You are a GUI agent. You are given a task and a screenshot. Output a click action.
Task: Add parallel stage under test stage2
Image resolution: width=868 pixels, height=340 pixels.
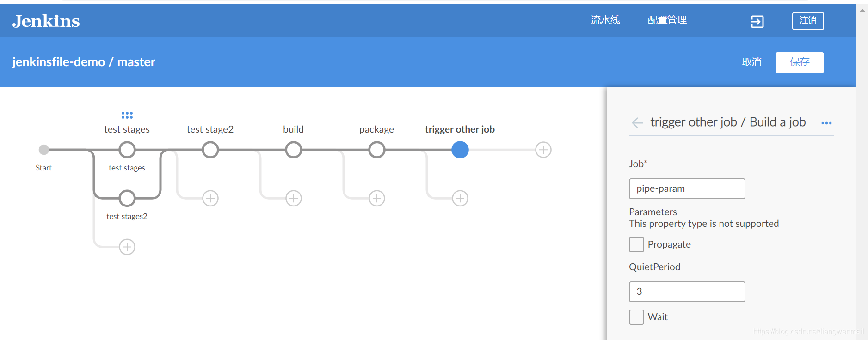[x=210, y=198]
